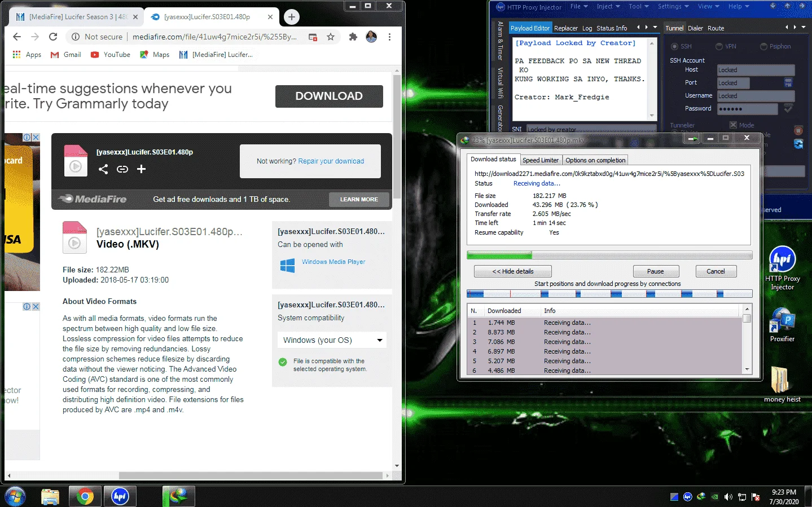Expand the View menu dropdown

click(708, 6)
